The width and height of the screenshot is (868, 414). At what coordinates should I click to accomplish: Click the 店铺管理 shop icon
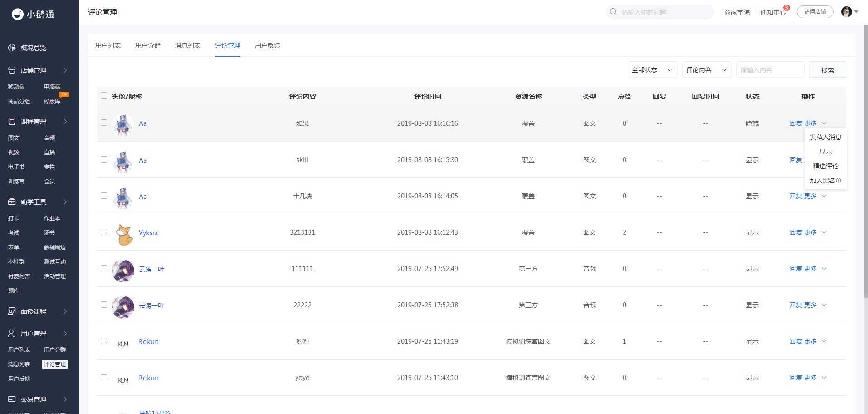coord(12,70)
